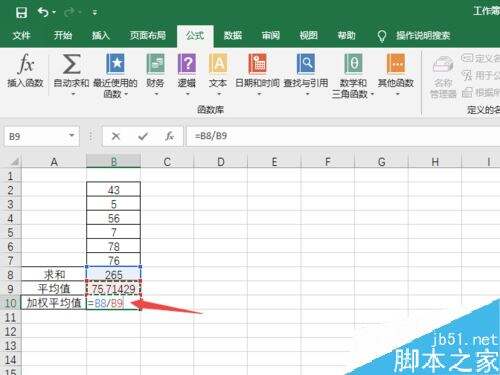Image resolution: width=500 pixels, height=375 pixels.
Task: Switch to the 帮助 ribbon tab
Action: click(x=346, y=35)
